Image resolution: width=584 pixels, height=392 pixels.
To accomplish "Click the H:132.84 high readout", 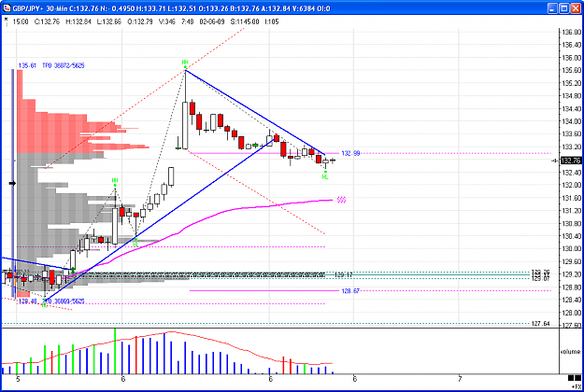I will tap(78, 21).
